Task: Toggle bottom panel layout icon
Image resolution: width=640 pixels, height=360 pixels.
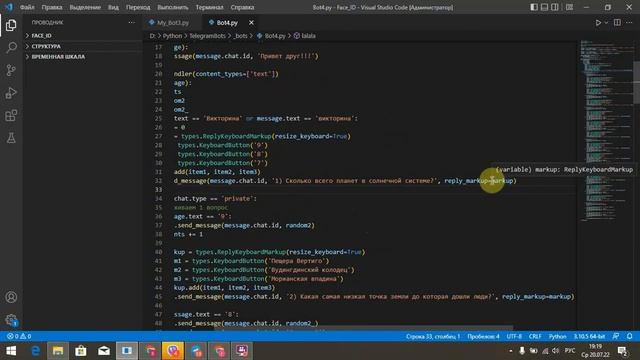Action: [x=544, y=7]
